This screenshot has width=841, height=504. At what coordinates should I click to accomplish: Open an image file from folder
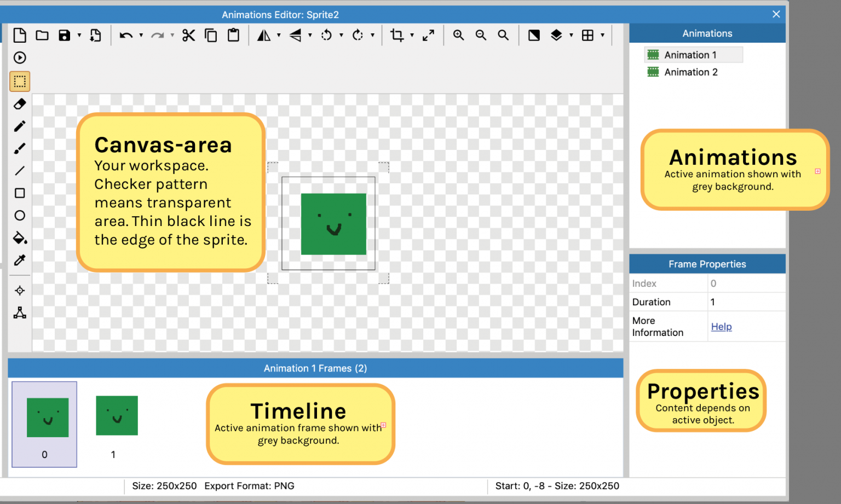42,36
